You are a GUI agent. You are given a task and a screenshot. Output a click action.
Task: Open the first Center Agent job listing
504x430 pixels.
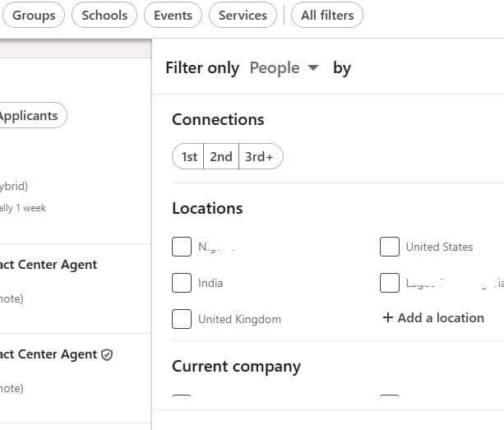click(49, 265)
